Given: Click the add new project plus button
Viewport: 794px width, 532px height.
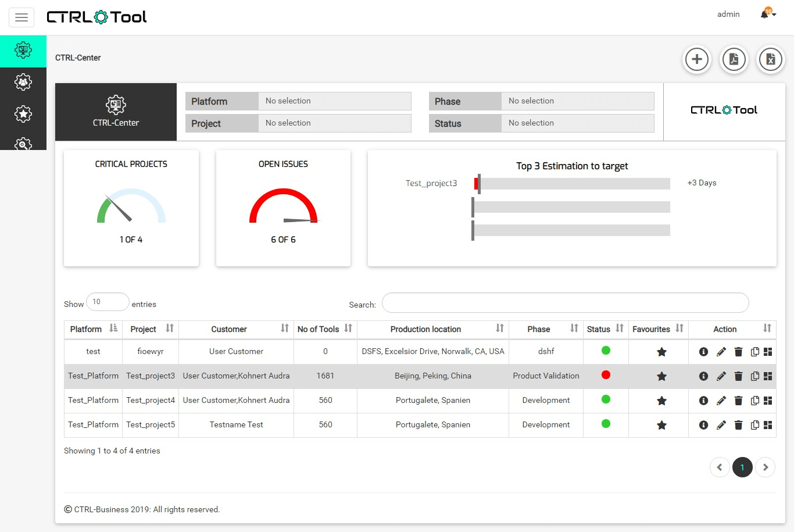Looking at the screenshot, I should pyautogui.click(x=697, y=59).
